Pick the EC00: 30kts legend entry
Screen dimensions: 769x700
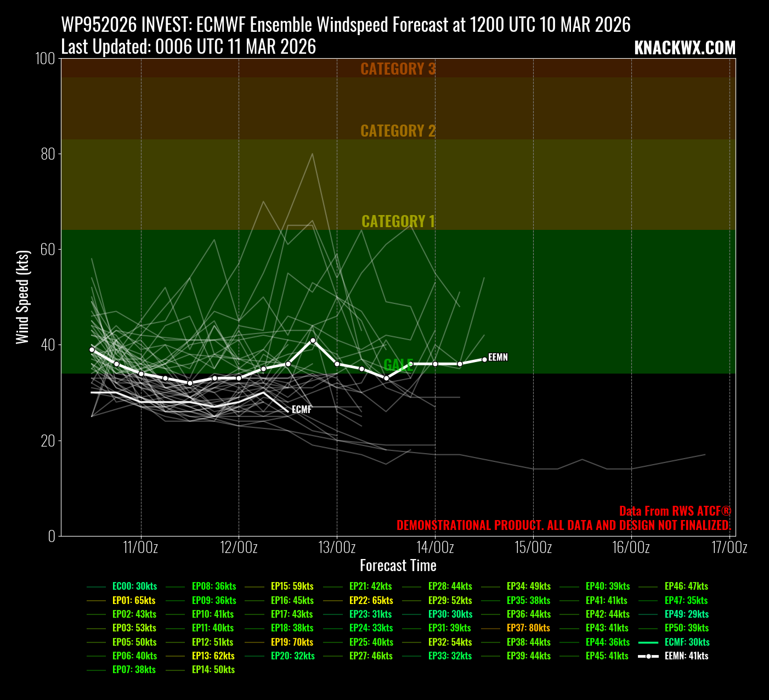134,586
